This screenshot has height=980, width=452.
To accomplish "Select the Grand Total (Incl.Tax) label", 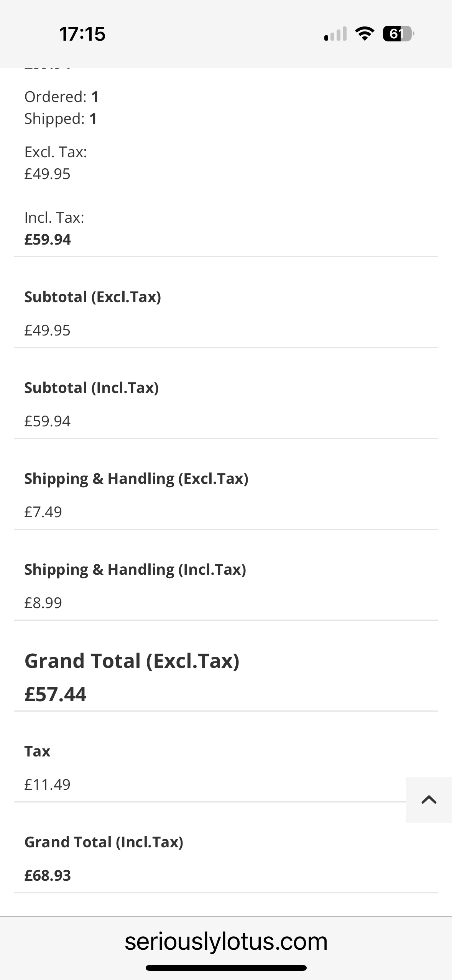I will point(104,842).
